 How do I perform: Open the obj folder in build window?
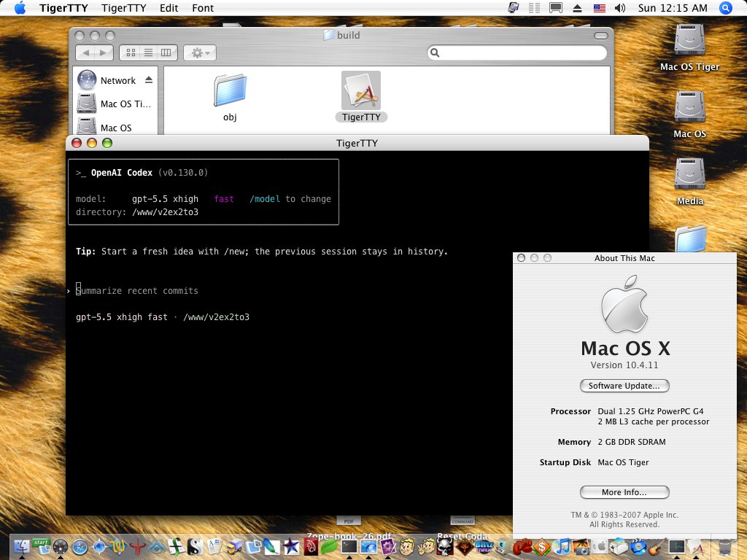click(230, 90)
